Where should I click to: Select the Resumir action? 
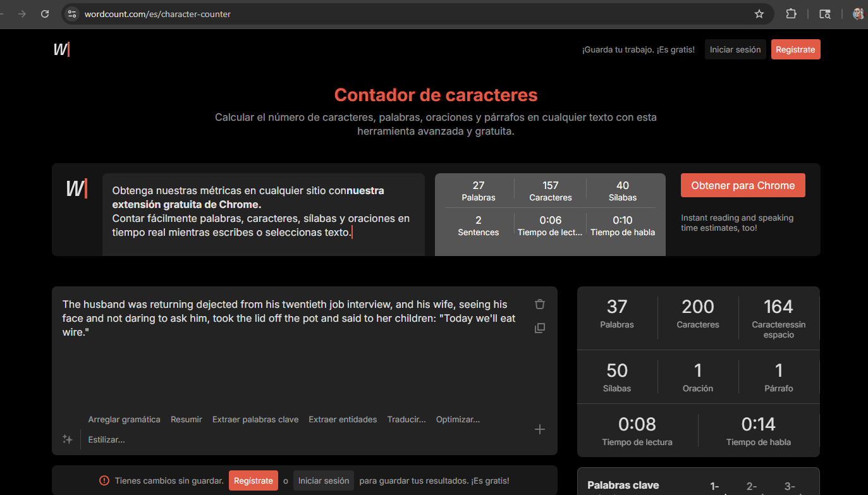pyautogui.click(x=186, y=419)
